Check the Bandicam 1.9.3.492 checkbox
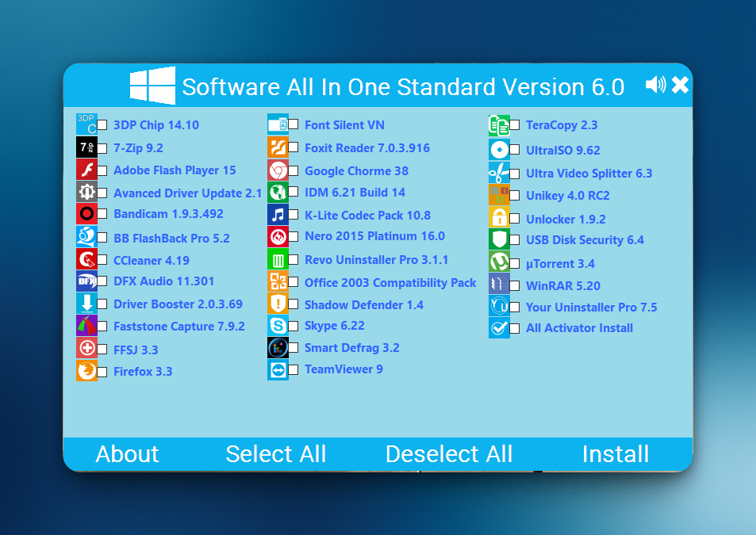Image resolution: width=756 pixels, height=535 pixels. pyautogui.click(x=102, y=213)
